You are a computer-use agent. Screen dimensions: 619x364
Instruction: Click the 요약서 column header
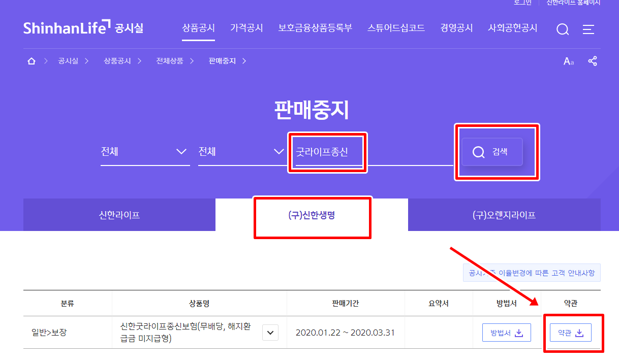(439, 304)
